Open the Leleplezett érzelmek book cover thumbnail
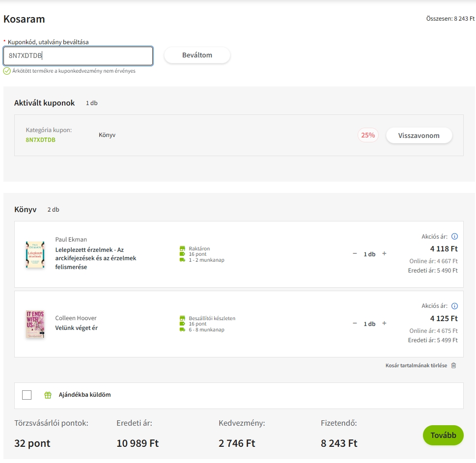The image size is (476, 463). pyautogui.click(x=35, y=254)
